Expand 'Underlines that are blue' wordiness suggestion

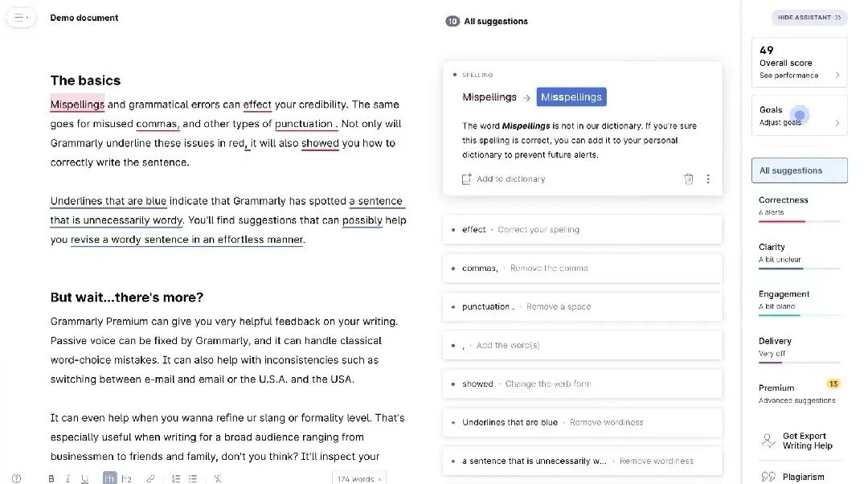[x=583, y=422]
